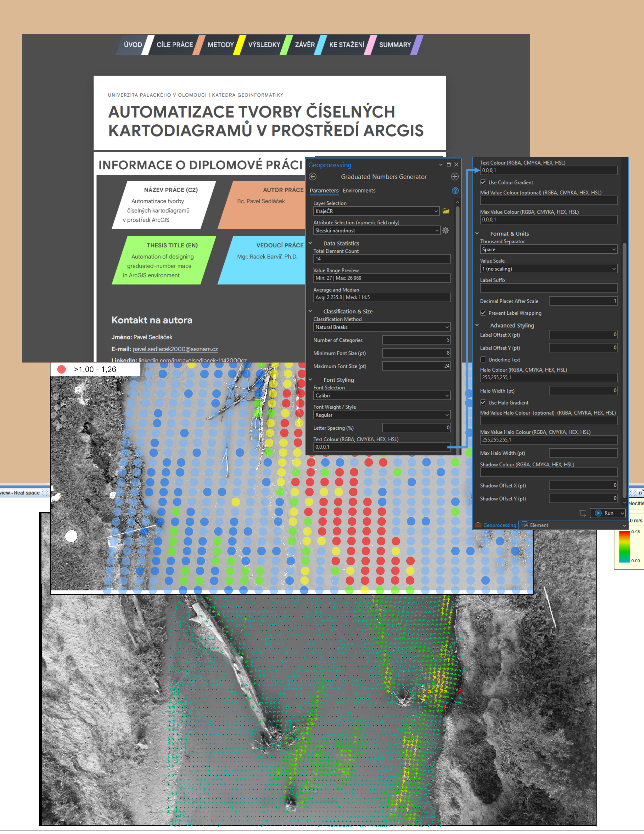This screenshot has height=834, width=644.
Task: Click Letter Spacing (%) field
Action: coord(416,428)
